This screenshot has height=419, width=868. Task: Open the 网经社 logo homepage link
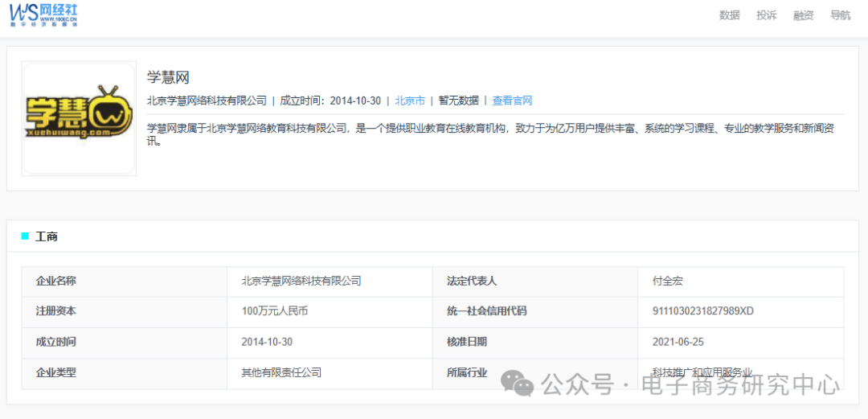tap(43, 14)
